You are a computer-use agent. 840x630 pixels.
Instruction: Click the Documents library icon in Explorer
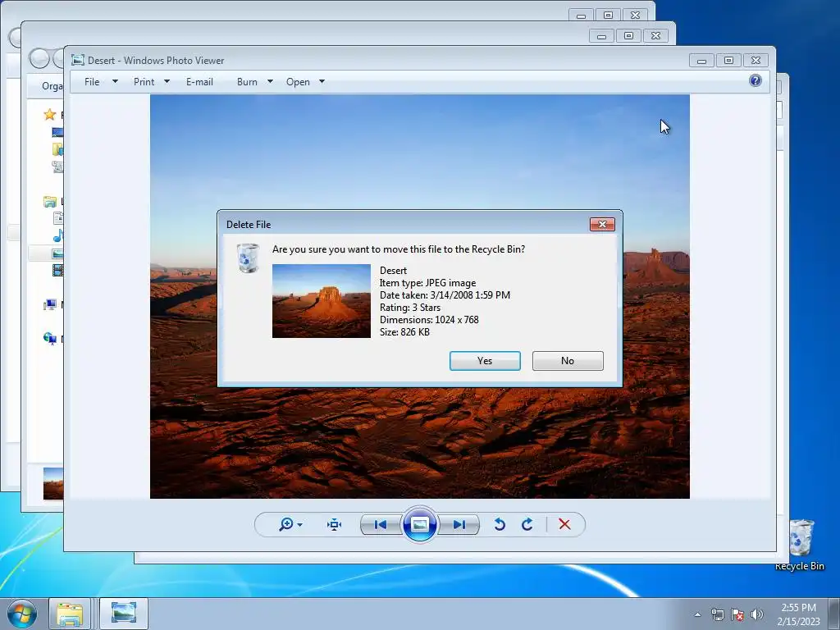(x=58, y=218)
